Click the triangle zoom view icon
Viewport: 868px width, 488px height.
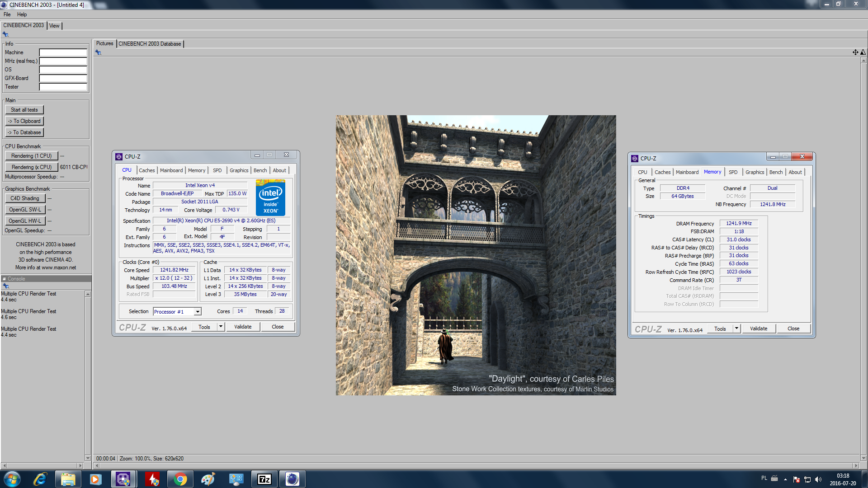(863, 52)
